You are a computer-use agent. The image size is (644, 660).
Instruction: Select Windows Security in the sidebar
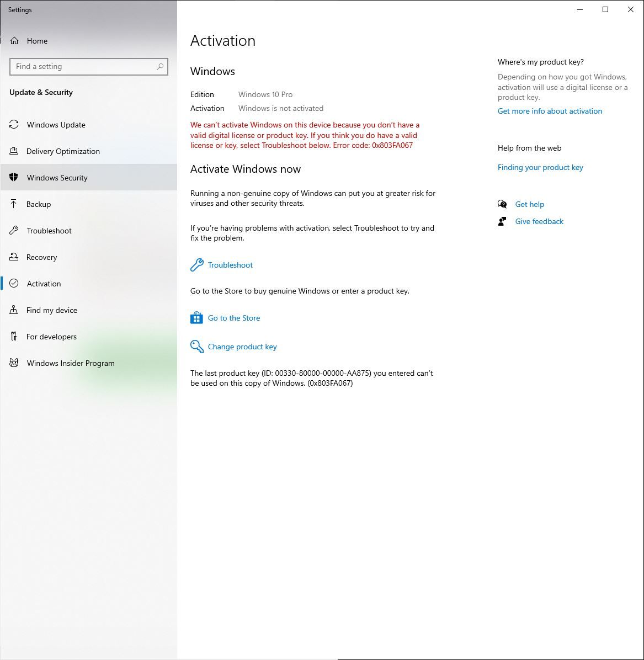88,177
